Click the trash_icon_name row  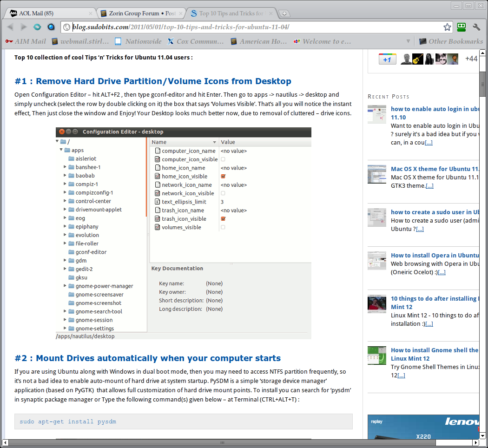231,211
